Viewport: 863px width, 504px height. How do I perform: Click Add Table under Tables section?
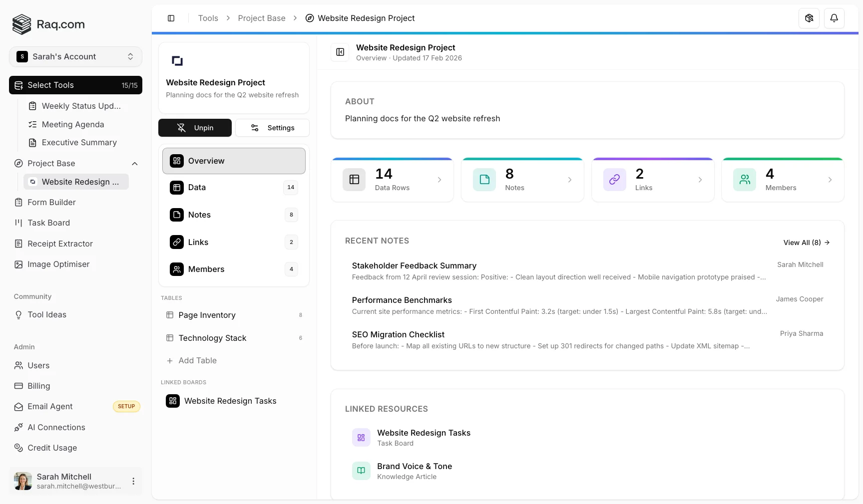pyautogui.click(x=197, y=360)
